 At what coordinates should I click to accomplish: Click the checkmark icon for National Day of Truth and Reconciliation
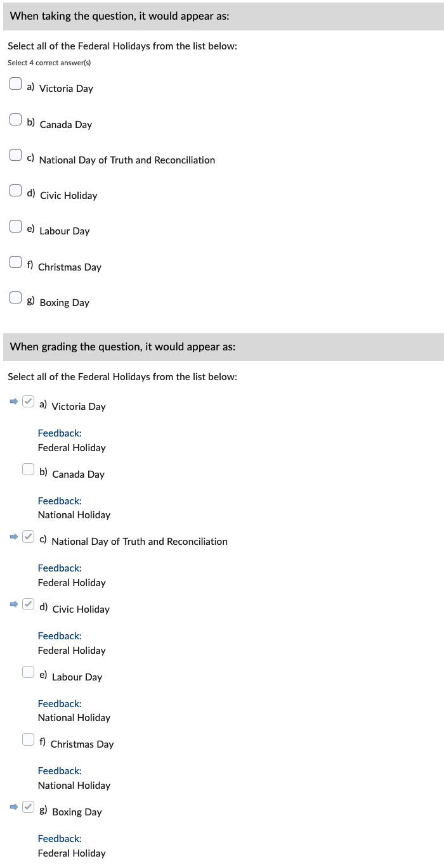click(x=28, y=537)
